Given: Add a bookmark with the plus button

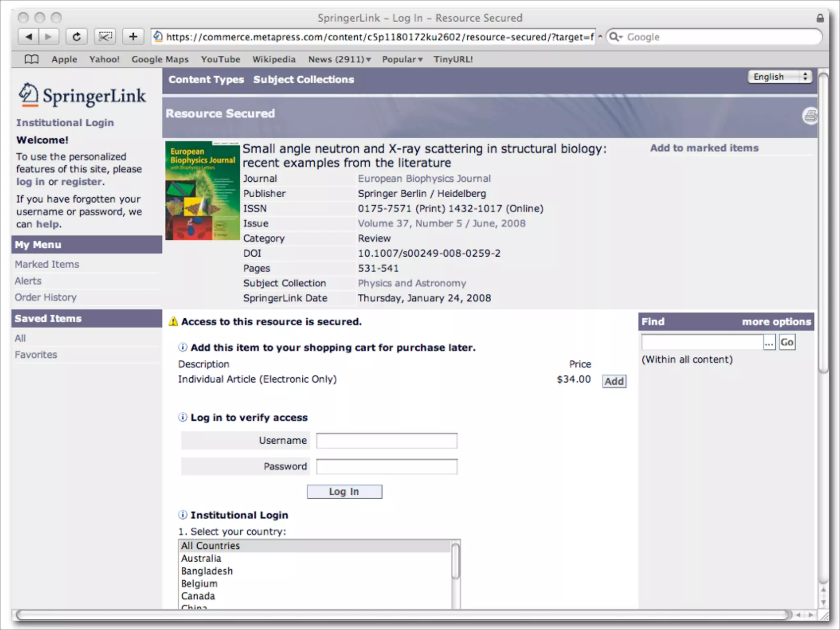Looking at the screenshot, I should click(133, 37).
